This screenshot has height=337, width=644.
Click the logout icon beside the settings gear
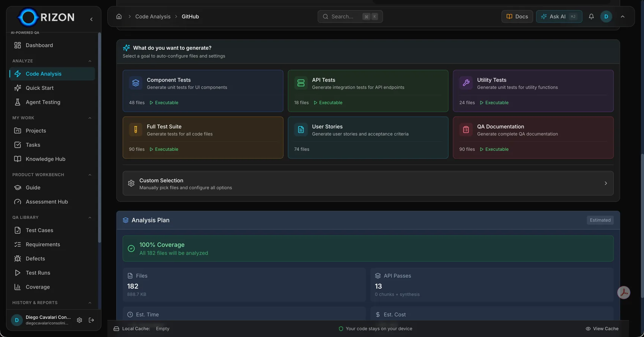[91, 320]
